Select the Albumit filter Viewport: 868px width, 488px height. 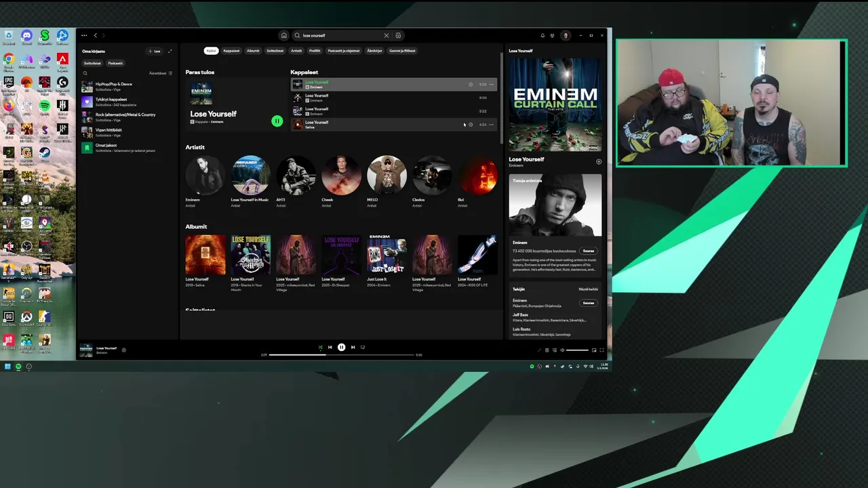pos(253,51)
